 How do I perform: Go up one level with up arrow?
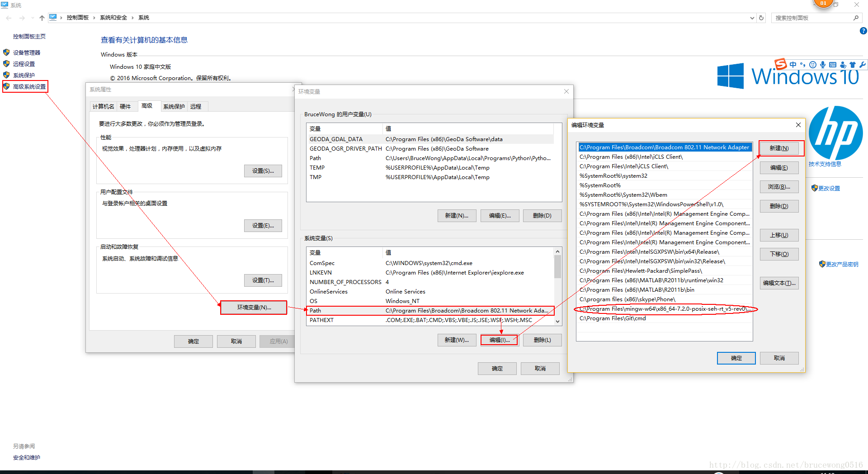coord(42,18)
